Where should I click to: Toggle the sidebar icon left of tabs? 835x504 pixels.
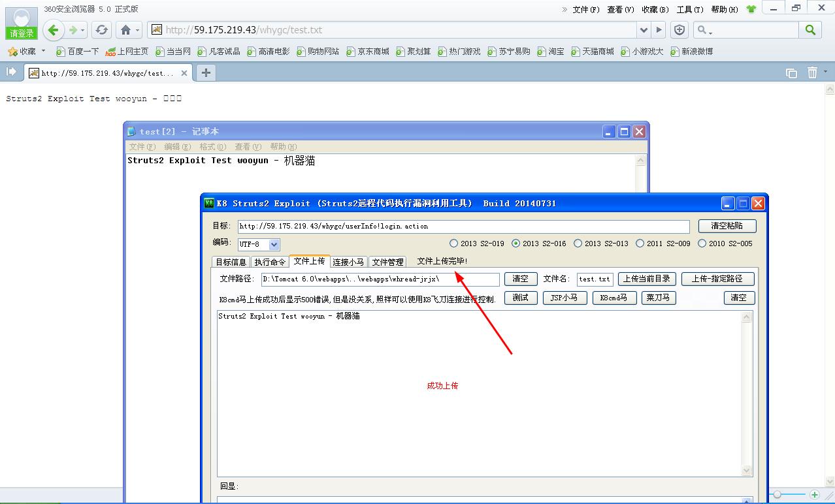(11, 72)
